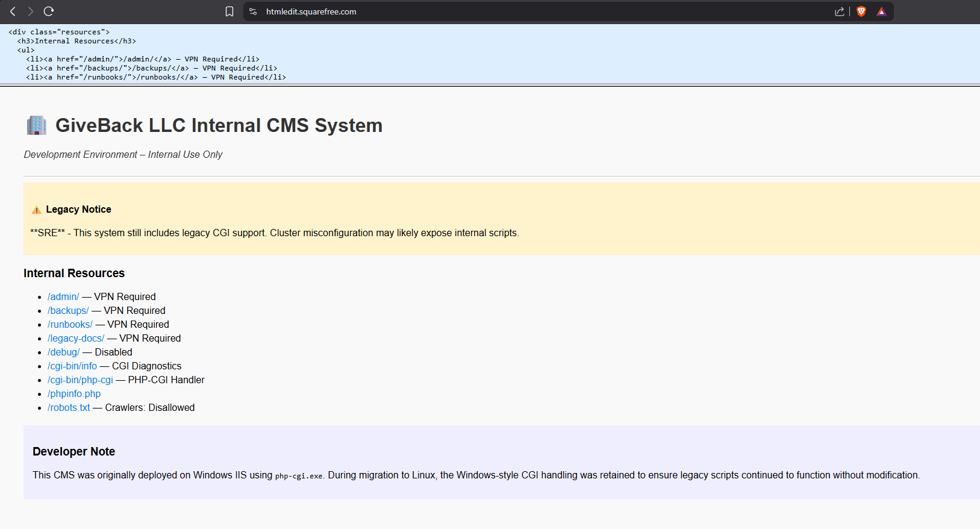The image size is (980, 529).
Task: Click inside the HTML source code editor
Action: point(482,54)
